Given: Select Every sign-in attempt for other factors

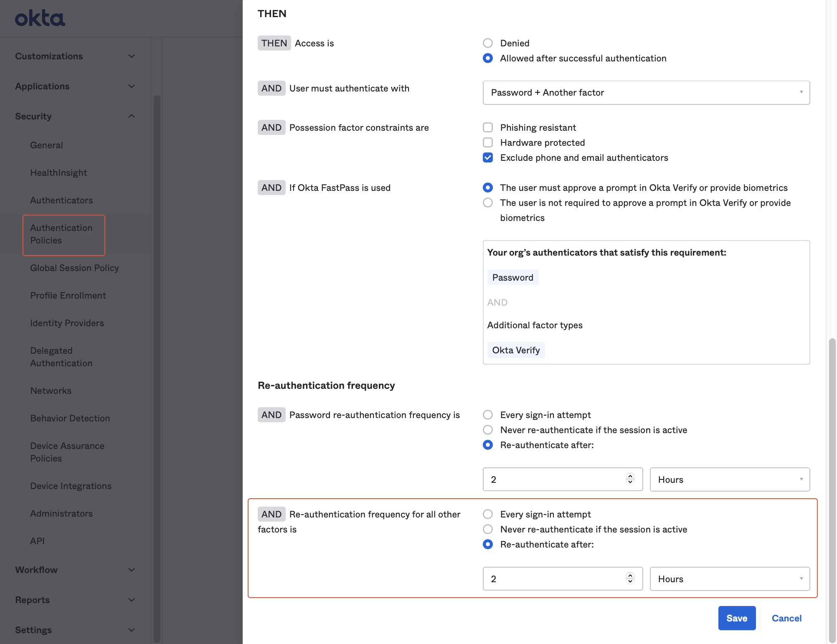Looking at the screenshot, I should click(488, 514).
